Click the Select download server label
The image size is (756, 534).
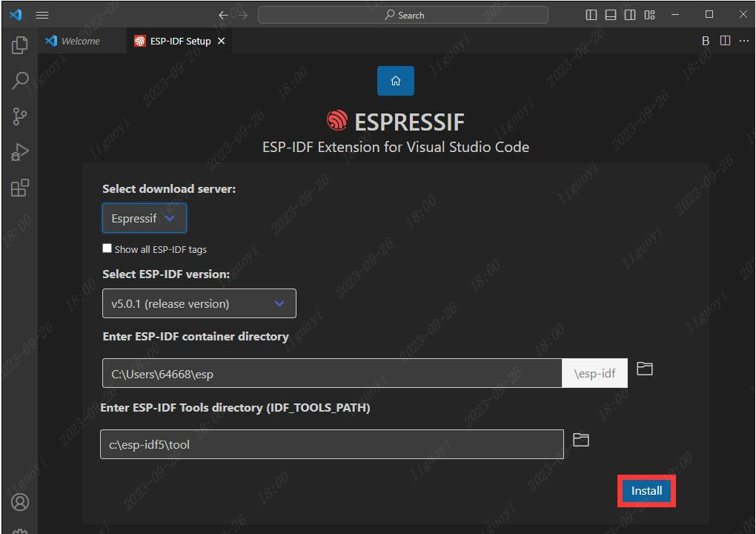point(169,188)
